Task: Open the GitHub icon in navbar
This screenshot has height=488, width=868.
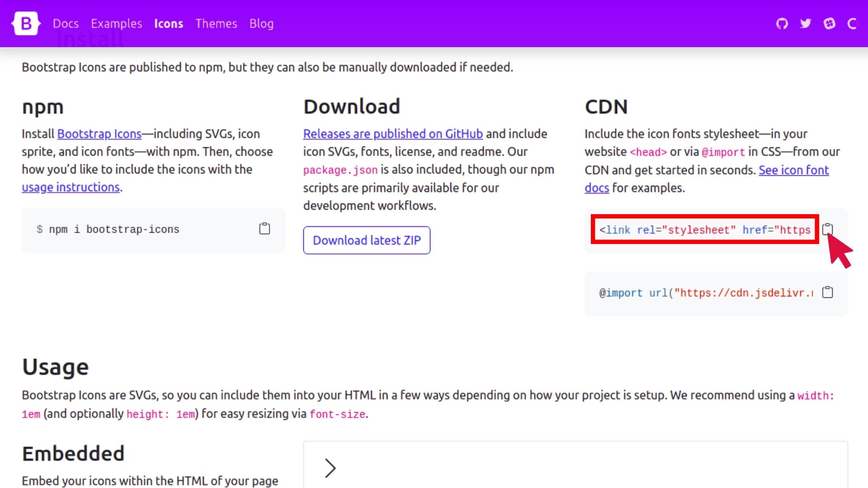Action: coord(782,23)
